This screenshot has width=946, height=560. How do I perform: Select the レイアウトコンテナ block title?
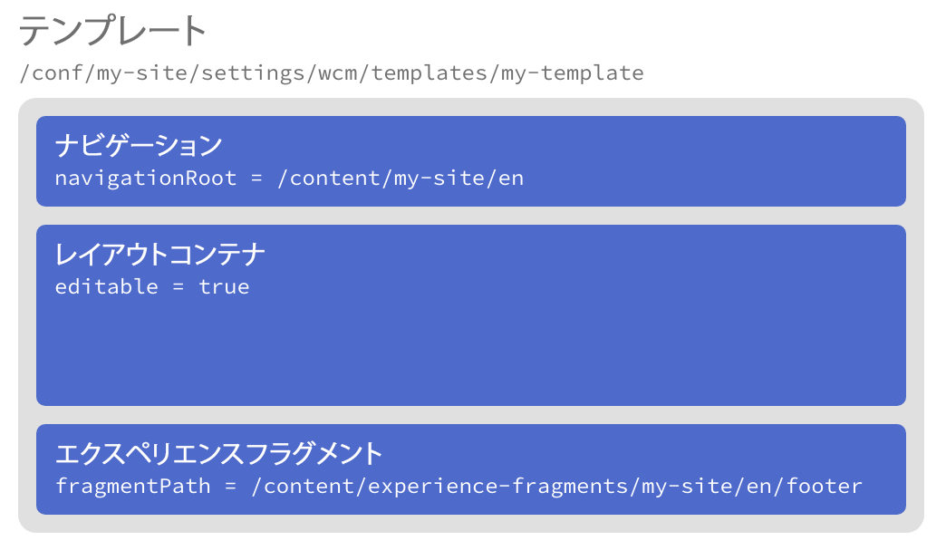(159, 254)
